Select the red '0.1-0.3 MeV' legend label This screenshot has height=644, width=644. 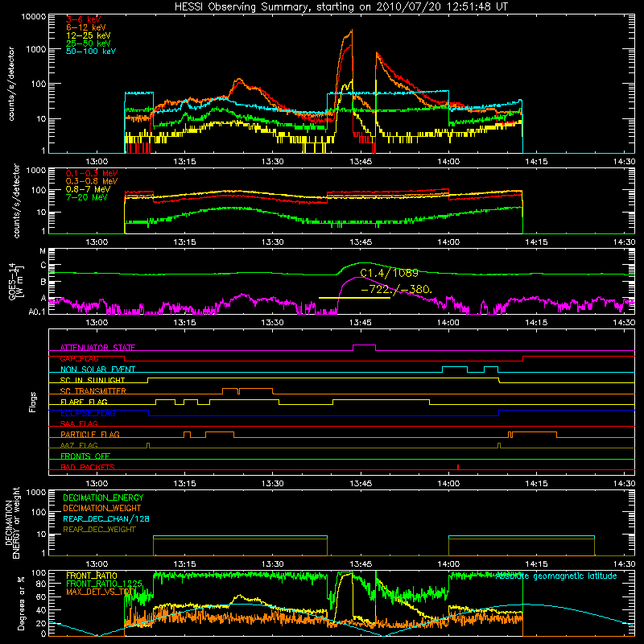click(92, 173)
